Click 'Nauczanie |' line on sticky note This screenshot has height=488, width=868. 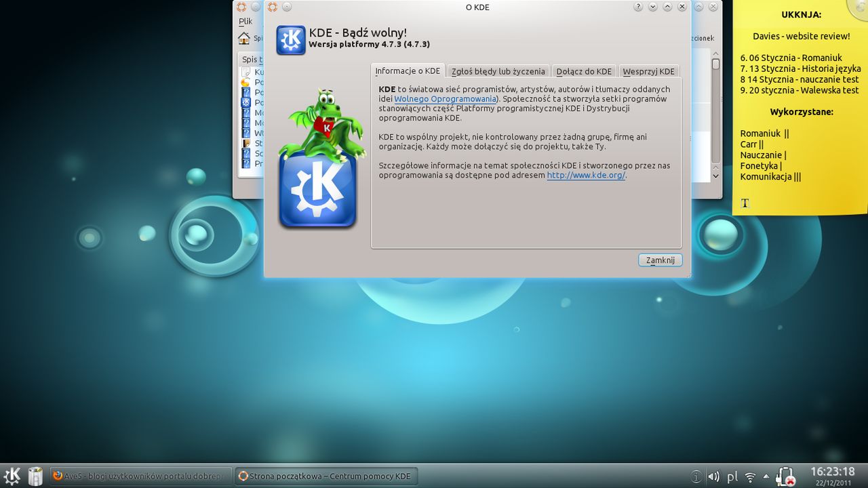point(763,155)
